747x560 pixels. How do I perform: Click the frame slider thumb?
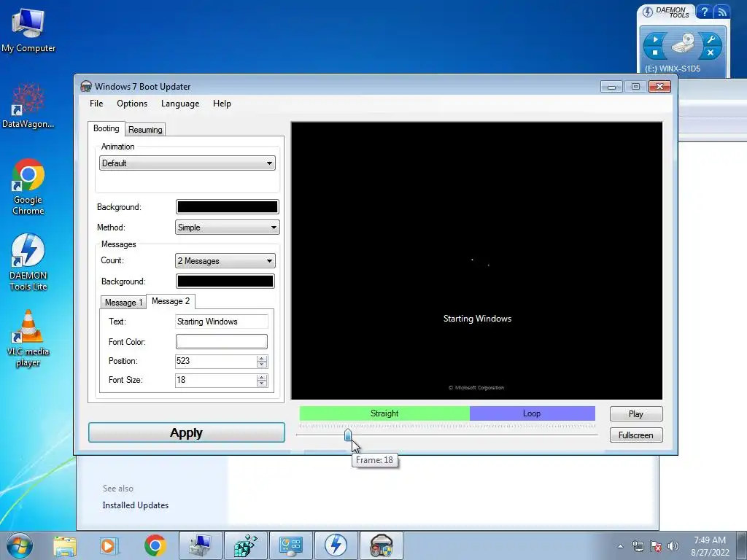click(x=348, y=435)
